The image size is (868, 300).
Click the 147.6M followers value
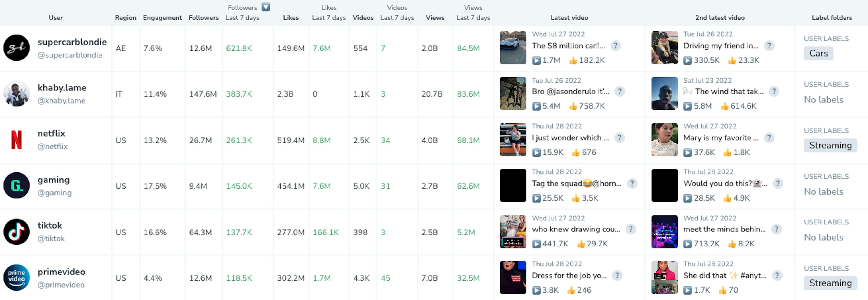[203, 94]
